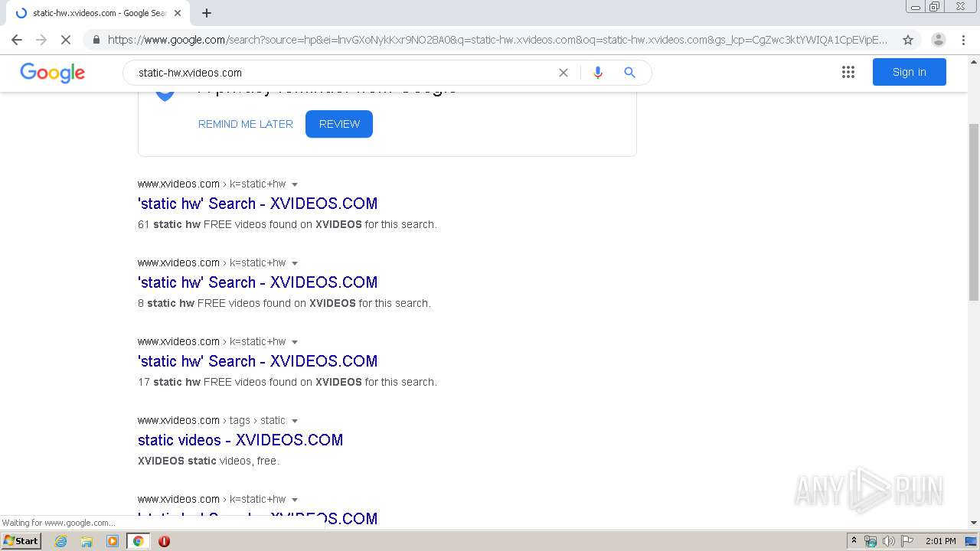980x551 pixels.
Task: Expand dropdown arrow for 61-videos result
Action: 295,184
